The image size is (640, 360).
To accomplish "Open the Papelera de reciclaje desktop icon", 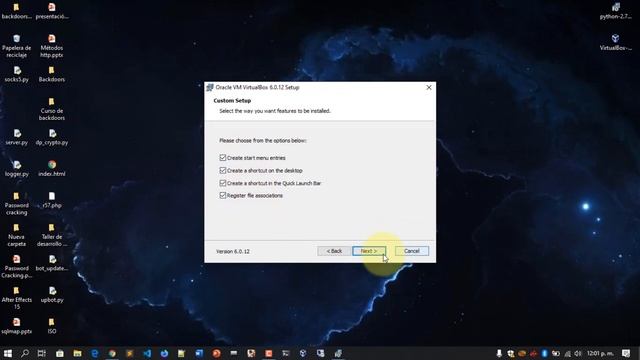I will pyautogui.click(x=16, y=45).
